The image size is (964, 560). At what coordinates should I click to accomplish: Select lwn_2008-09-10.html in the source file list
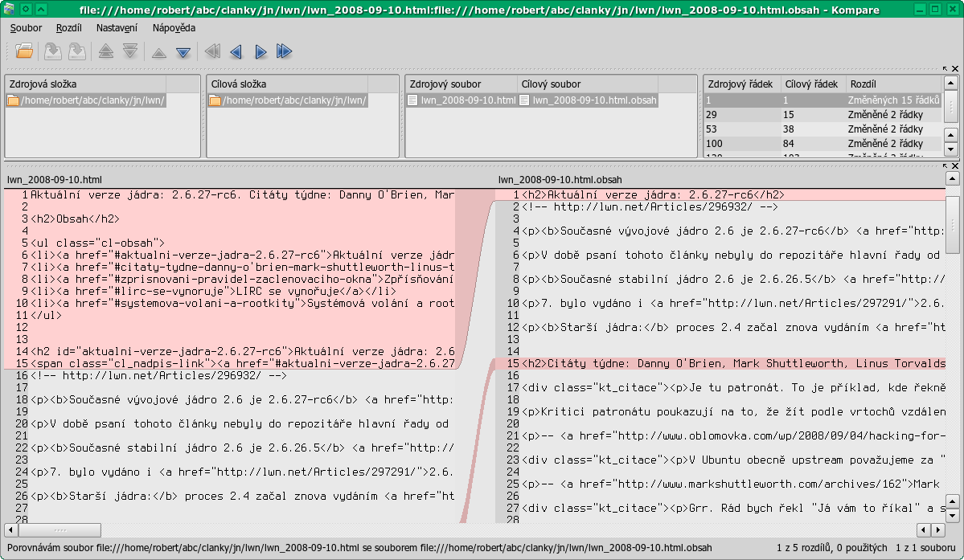tap(461, 100)
